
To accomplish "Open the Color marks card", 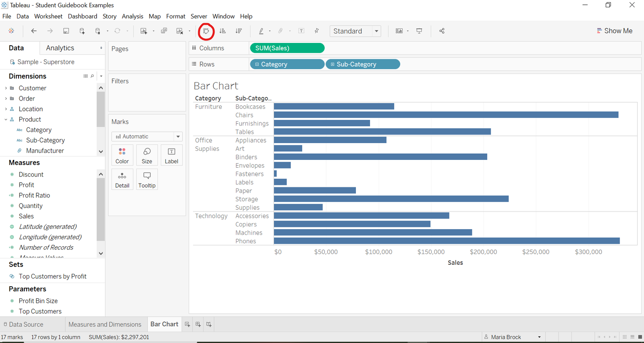I will click(122, 155).
